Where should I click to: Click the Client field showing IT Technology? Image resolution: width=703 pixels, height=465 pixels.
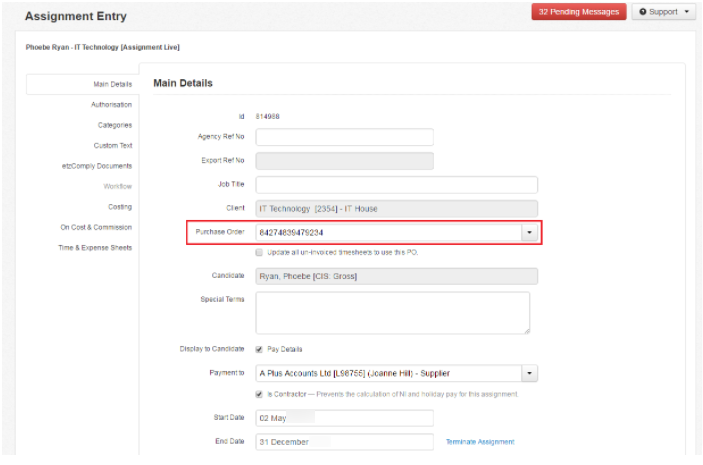396,209
